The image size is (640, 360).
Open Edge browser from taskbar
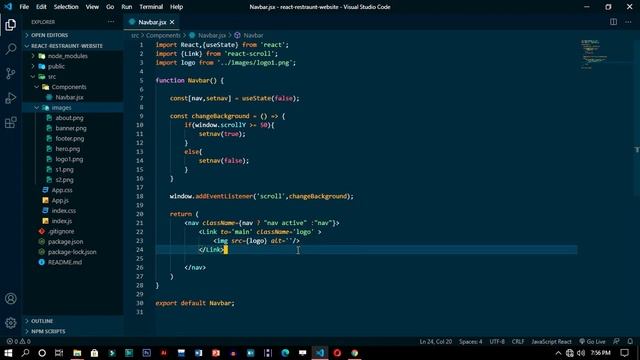point(285,353)
